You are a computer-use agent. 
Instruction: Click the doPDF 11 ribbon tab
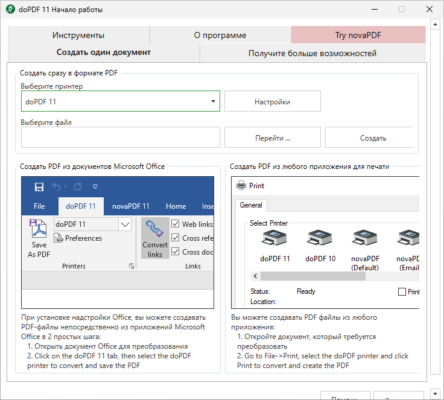(x=81, y=206)
